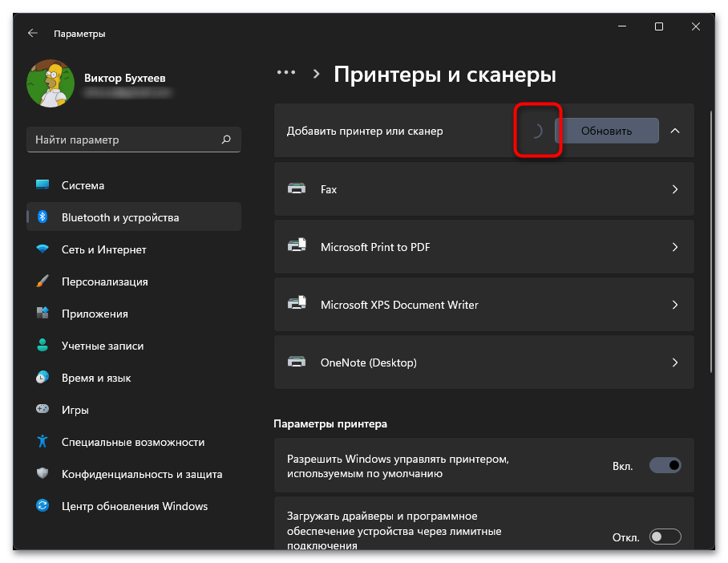728x563 pixels.
Task: Maximize the Параметры window
Action: pos(658,26)
